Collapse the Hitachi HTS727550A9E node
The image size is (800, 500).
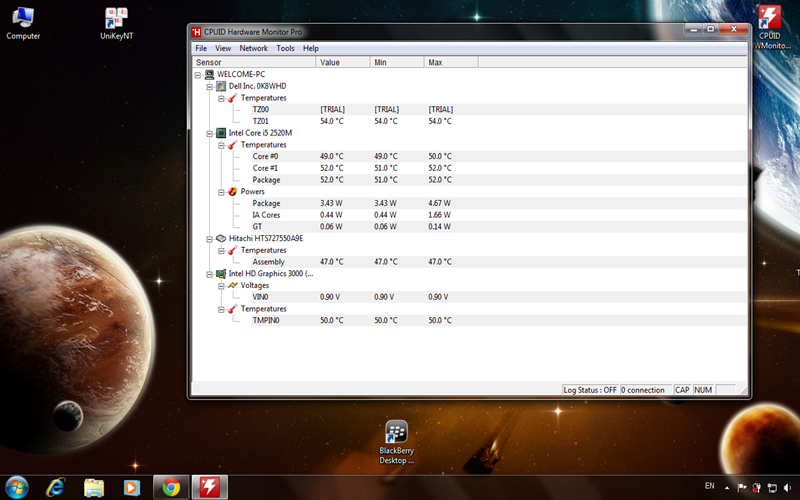click(x=210, y=239)
